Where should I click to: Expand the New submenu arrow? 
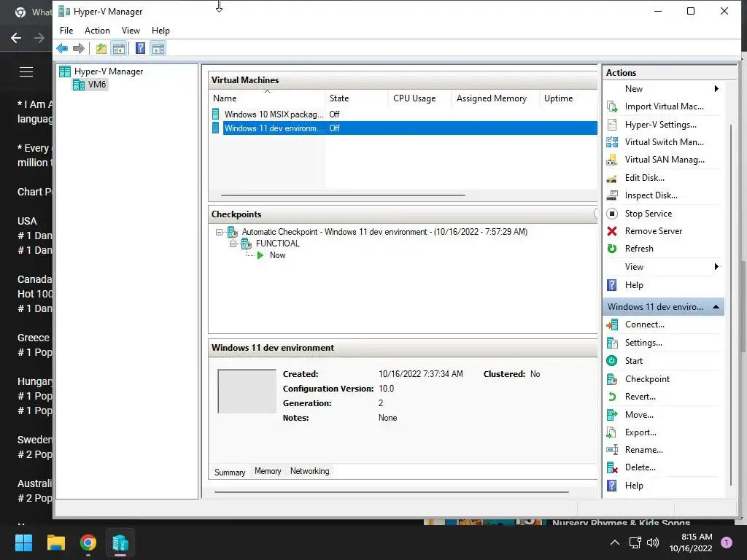716,88
